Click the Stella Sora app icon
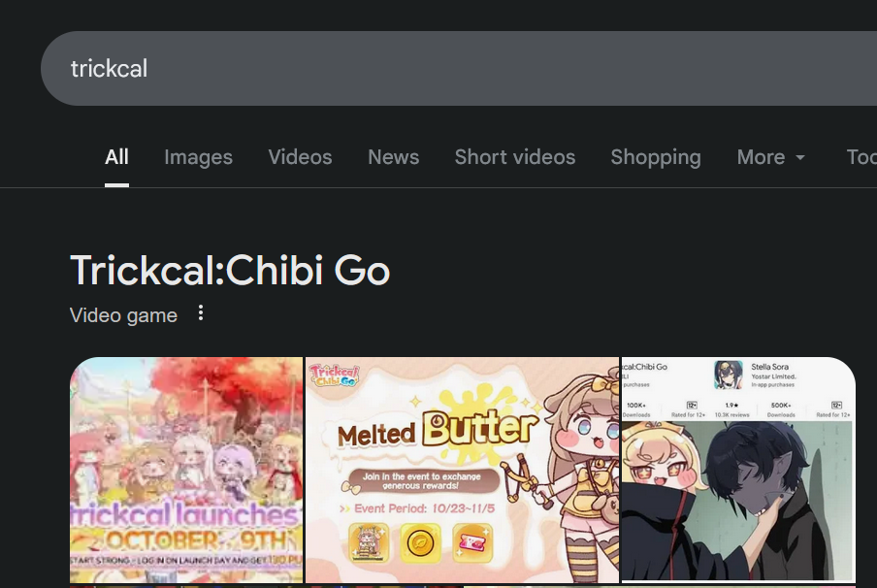The height and width of the screenshot is (588, 877). pyautogui.click(x=728, y=375)
